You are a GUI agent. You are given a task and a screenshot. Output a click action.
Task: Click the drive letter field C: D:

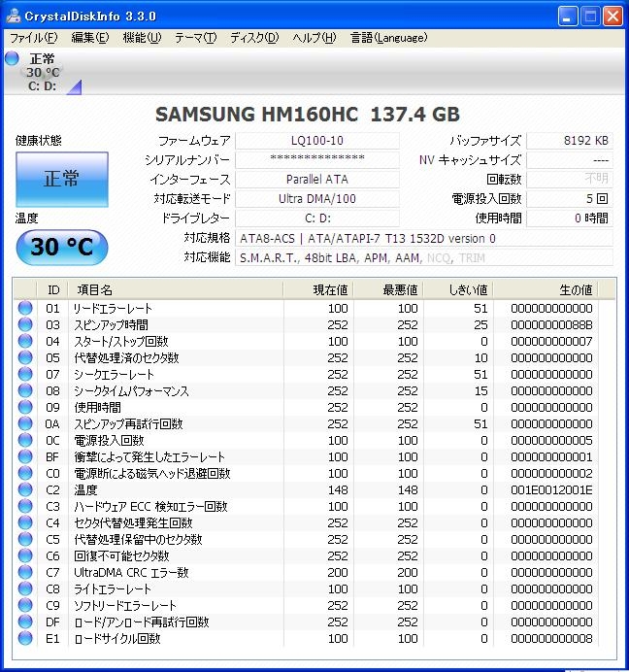point(317,218)
